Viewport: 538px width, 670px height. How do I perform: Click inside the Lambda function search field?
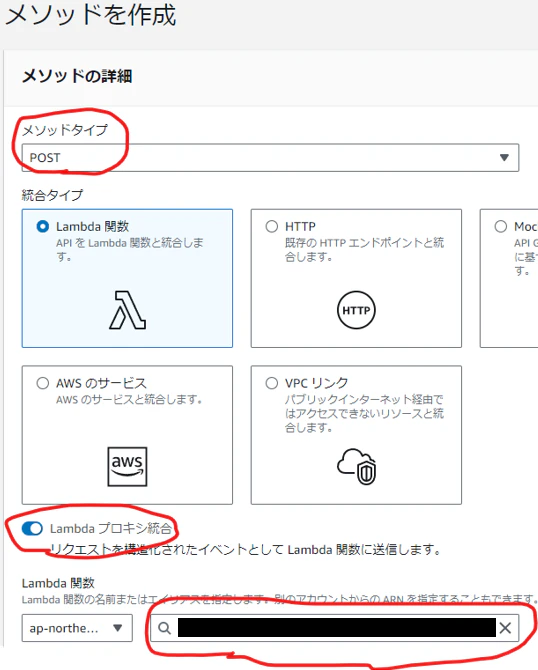(335, 628)
